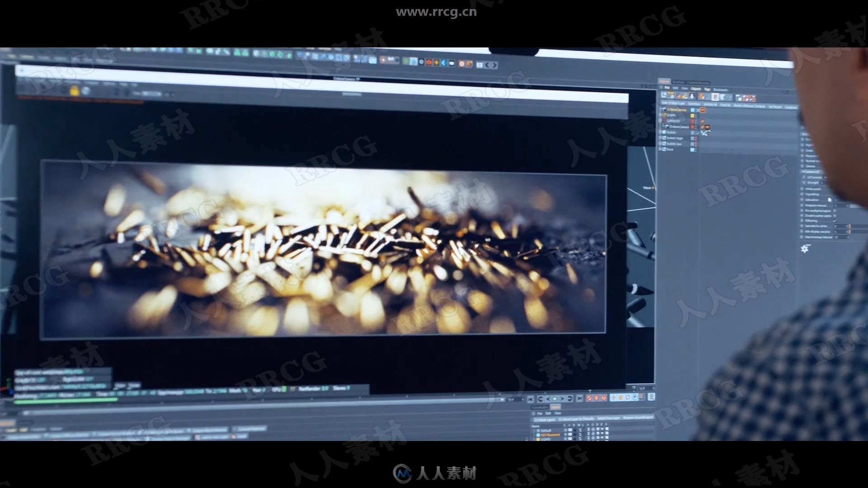This screenshot has height=488, width=868.
Task: Toggle visibility dots of LIGHTS object
Action: pyautogui.click(x=696, y=116)
